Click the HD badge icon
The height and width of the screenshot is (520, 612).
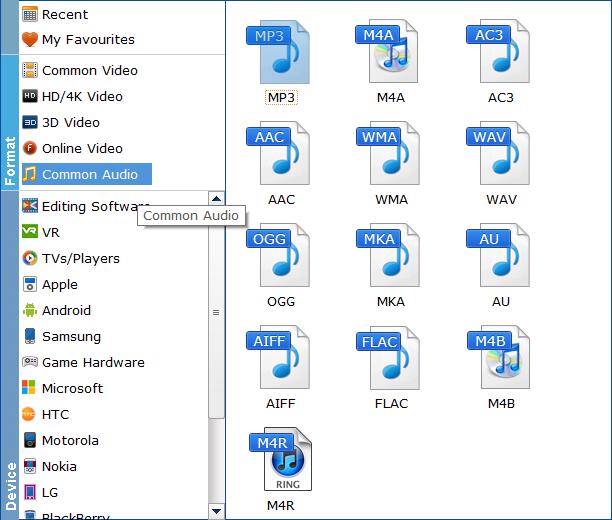click(x=30, y=96)
